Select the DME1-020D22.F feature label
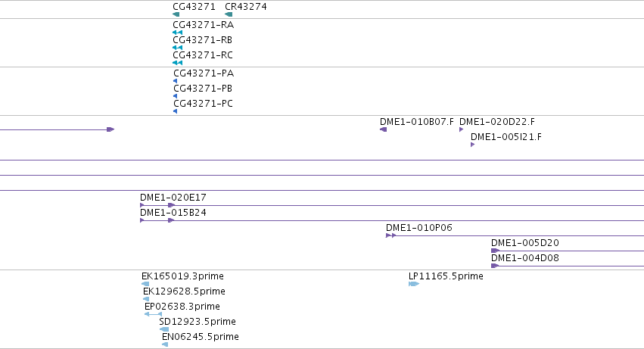This screenshot has height=349, width=644. click(x=497, y=122)
